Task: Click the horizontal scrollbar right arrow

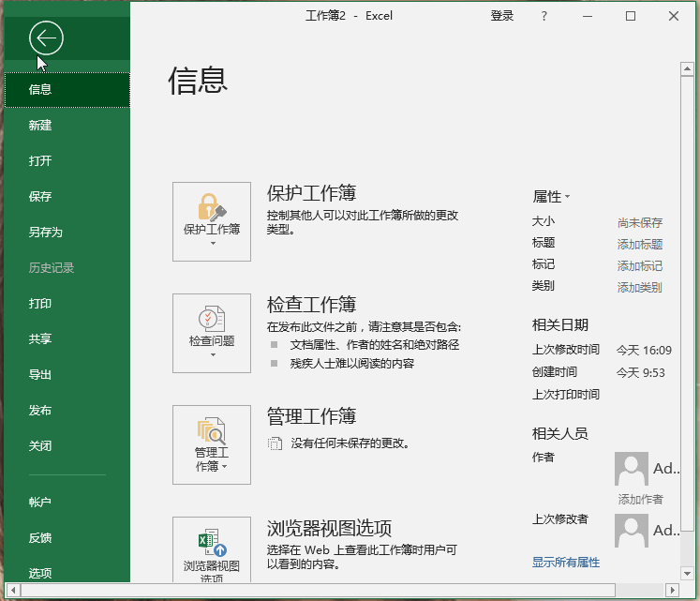Action: (x=672, y=591)
